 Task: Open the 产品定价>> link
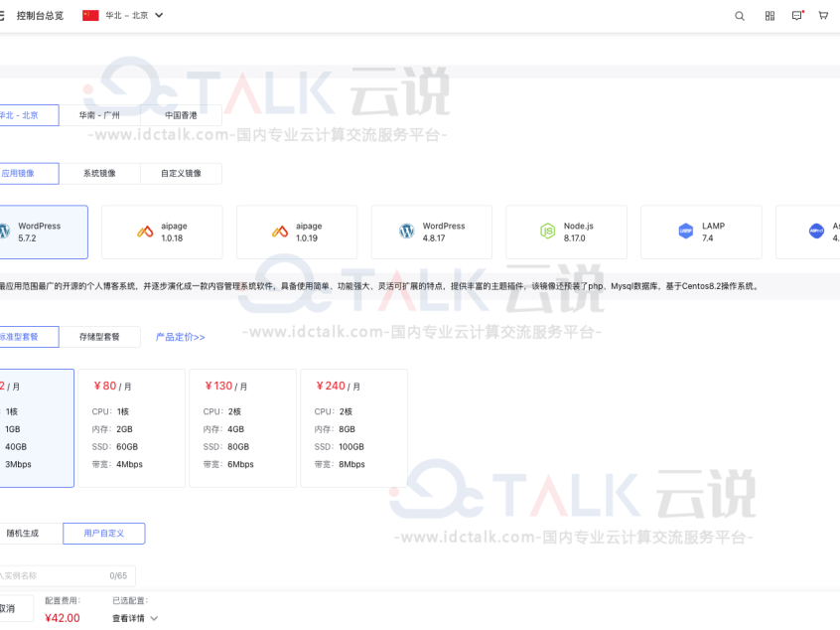point(180,337)
